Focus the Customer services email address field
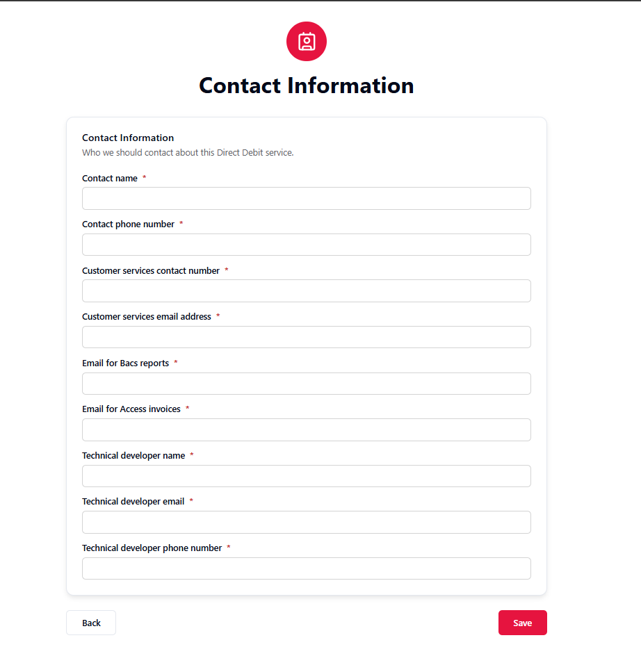 click(x=306, y=337)
